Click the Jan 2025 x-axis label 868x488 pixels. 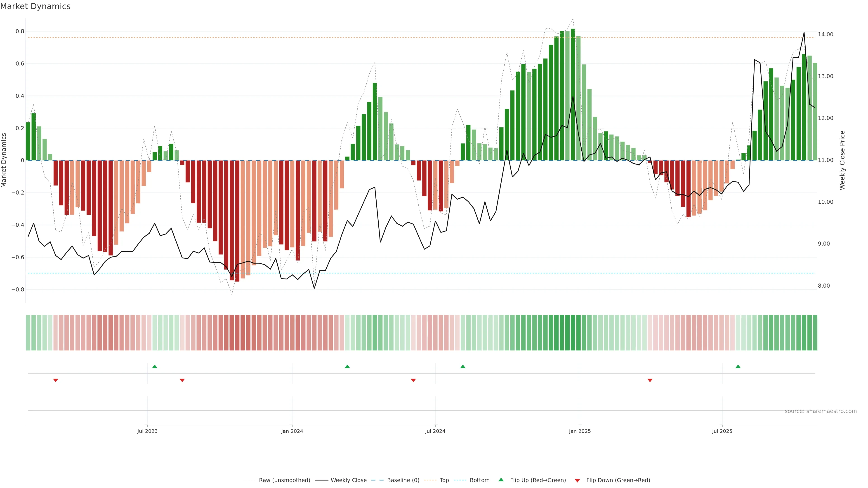pyautogui.click(x=580, y=432)
